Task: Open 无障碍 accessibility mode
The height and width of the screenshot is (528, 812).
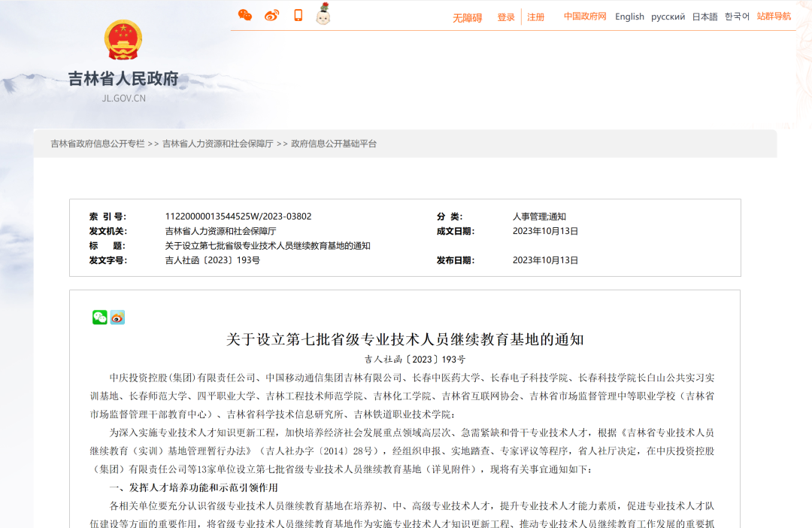Action: [x=467, y=17]
